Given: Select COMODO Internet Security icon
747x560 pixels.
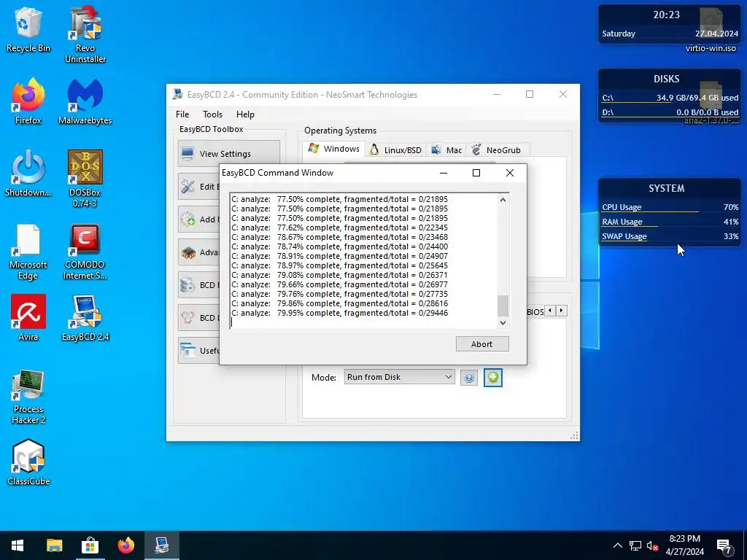Looking at the screenshot, I should (85, 252).
